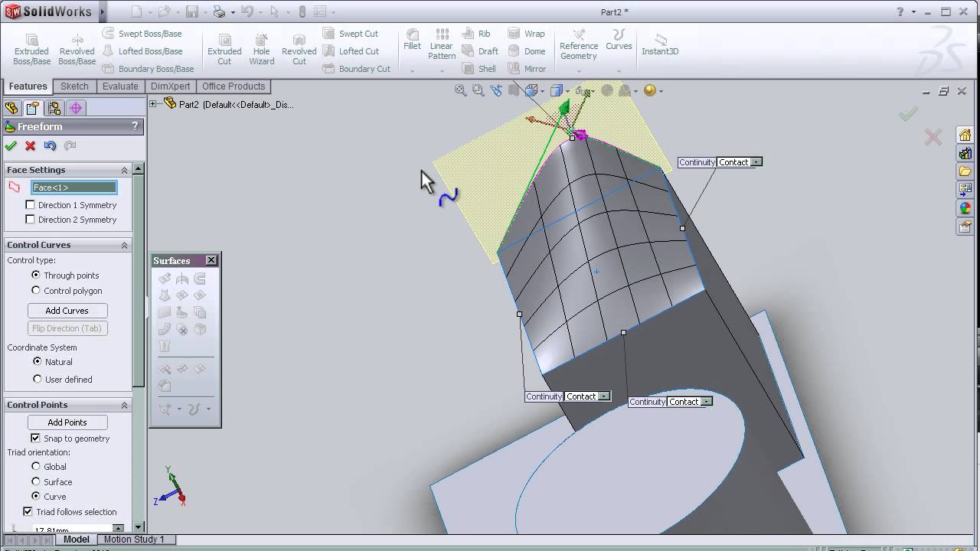Select the Swept Boss/Base tool
The height and width of the screenshot is (551, 980).
click(x=142, y=34)
